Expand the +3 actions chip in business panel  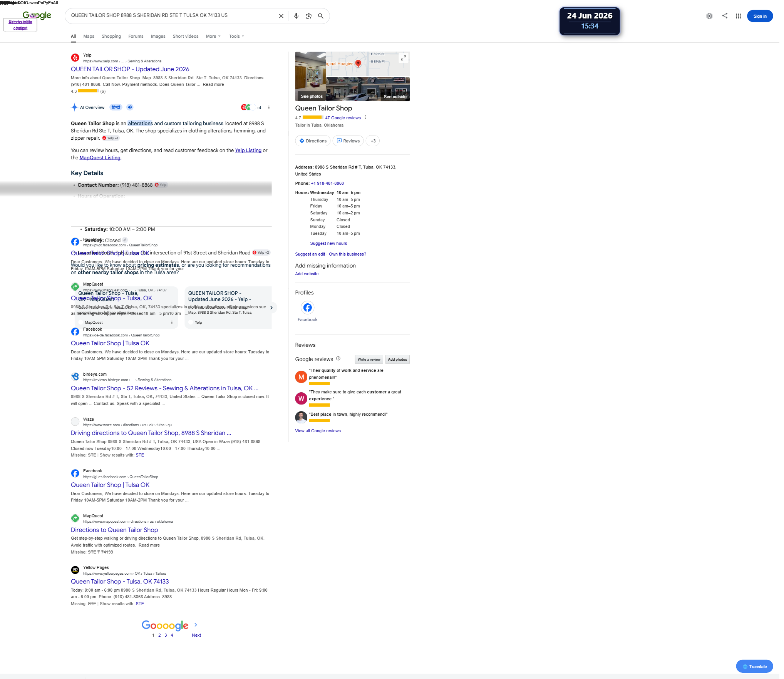click(373, 141)
